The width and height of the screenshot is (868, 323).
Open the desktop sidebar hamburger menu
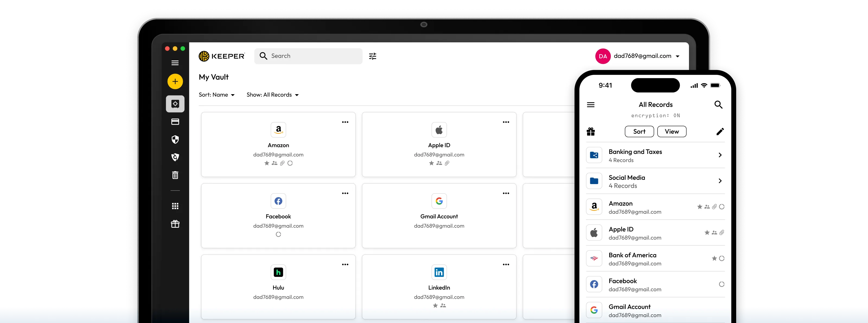[175, 63]
